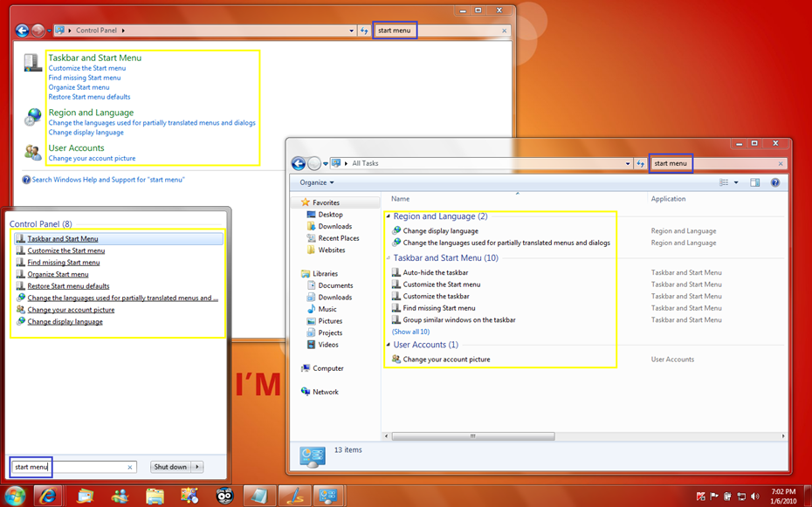812x507 pixels.
Task: Clear the Control Panel search box with X
Action: coord(505,31)
